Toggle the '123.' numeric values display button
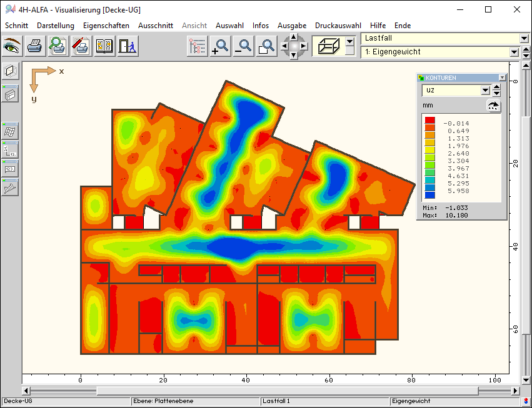Viewport: 532px width, 408px height. (x=11, y=168)
